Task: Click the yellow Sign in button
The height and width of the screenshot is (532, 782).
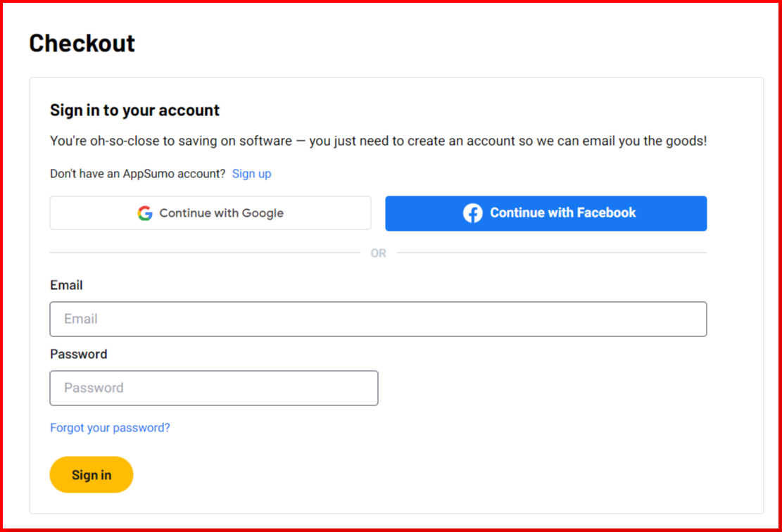Action: pos(92,475)
